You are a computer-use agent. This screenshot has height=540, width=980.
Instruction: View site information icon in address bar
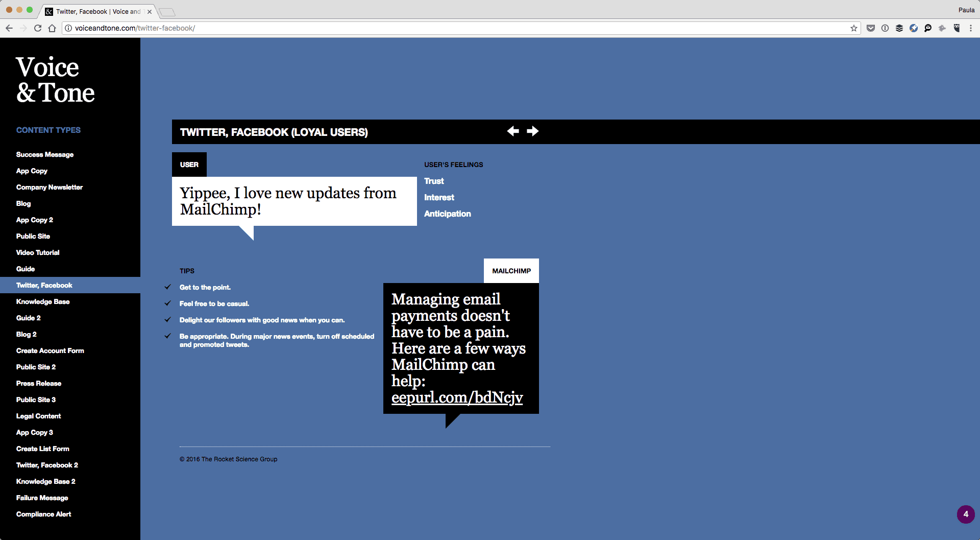[68, 28]
